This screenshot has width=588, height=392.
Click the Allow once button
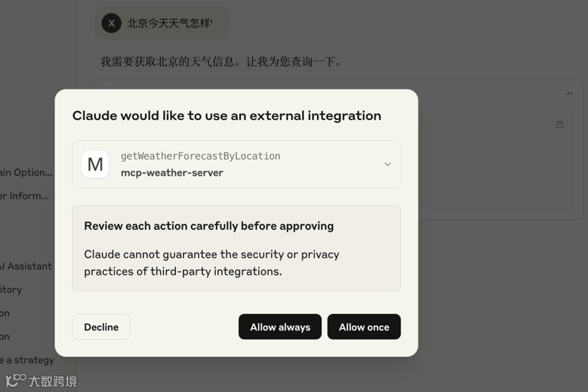tap(363, 327)
